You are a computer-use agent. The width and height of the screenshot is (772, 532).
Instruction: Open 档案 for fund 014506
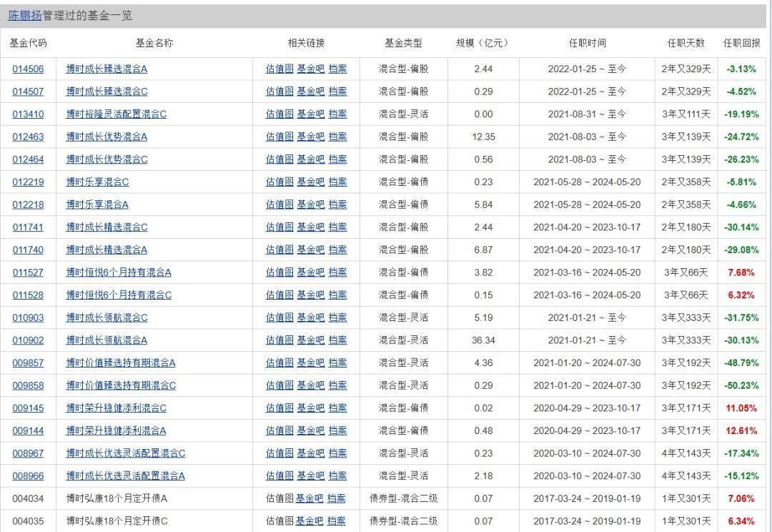(337, 69)
